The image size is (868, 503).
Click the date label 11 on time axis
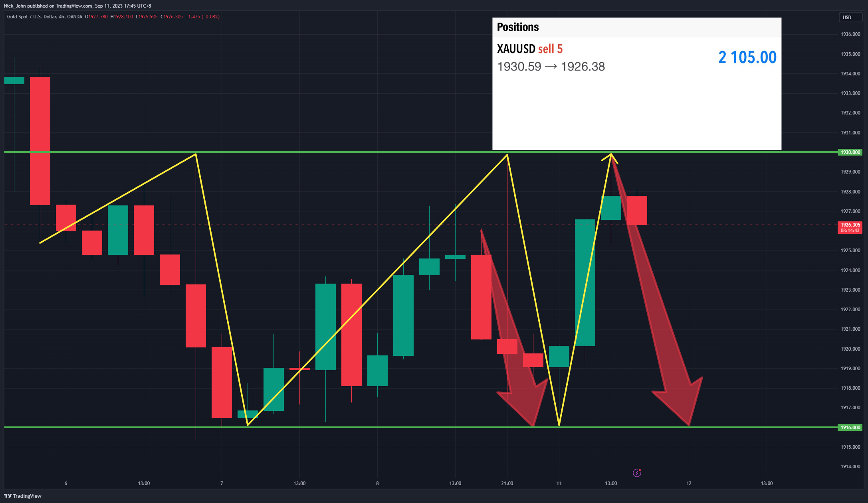pyautogui.click(x=559, y=483)
